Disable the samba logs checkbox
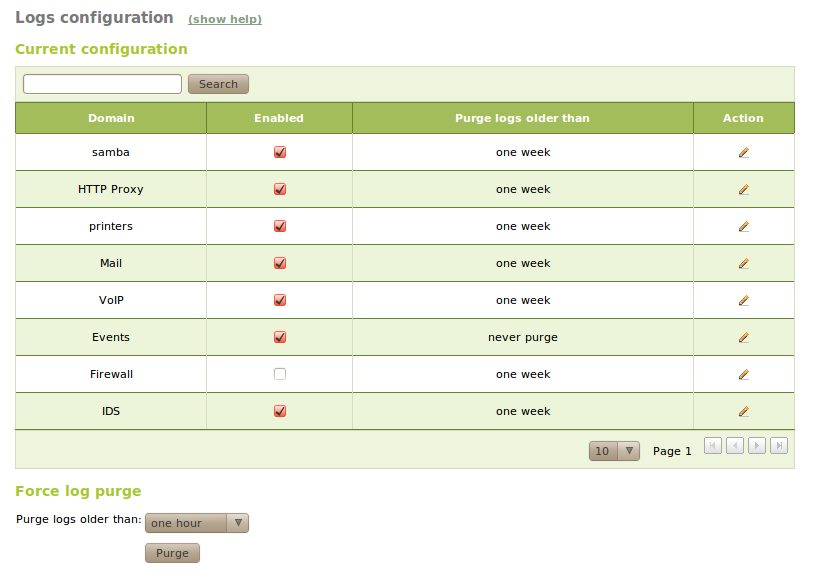 [x=280, y=152]
